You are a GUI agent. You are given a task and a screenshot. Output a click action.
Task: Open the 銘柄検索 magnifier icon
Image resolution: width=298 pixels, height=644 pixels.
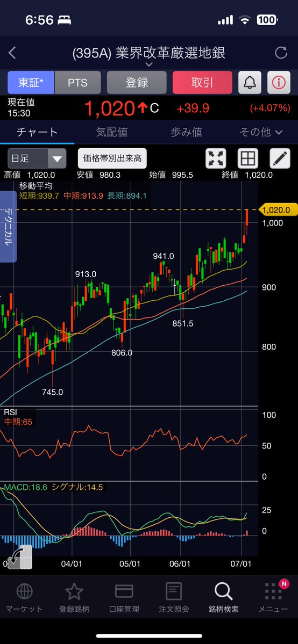(x=224, y=591)
